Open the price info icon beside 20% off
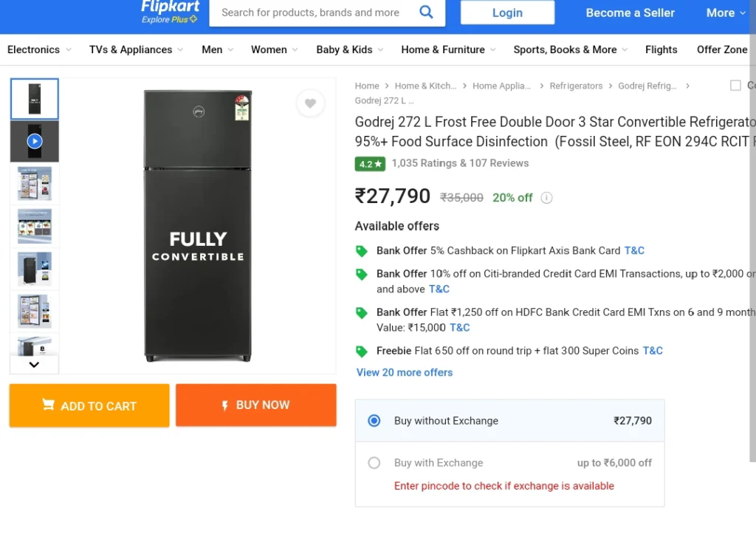The width and height of the screenshot is (756, 542). pyautogui.click(x=546, y=198)
